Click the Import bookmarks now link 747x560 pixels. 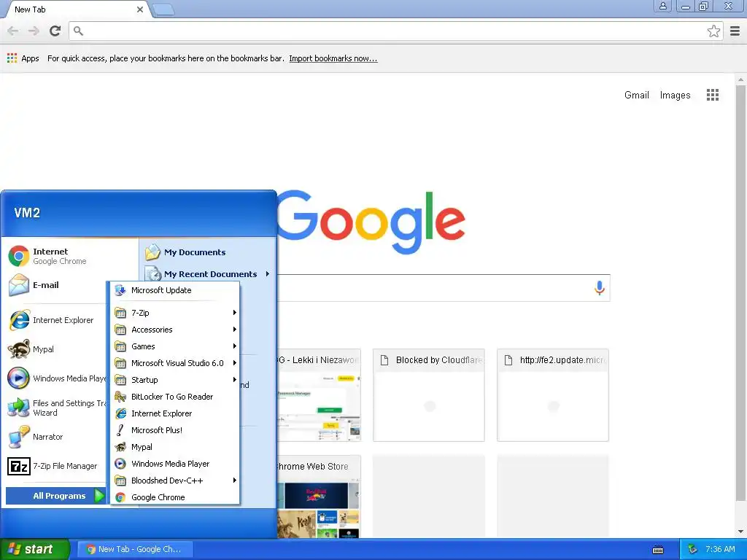pos(333,58)
